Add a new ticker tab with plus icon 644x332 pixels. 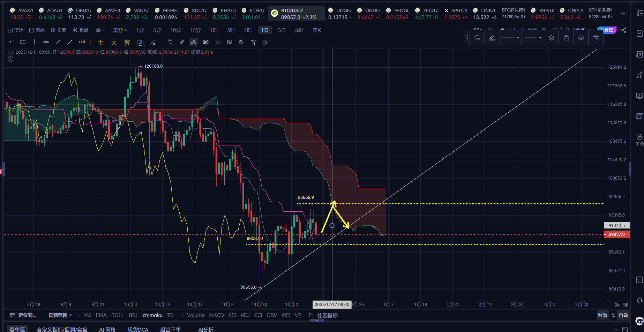click(x=623, y=13)
